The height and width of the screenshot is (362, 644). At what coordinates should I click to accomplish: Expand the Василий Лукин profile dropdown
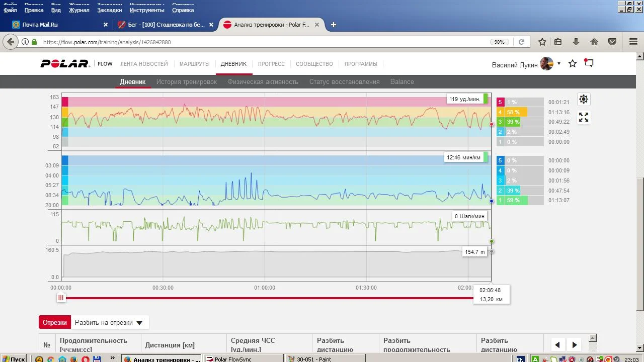coord(558,64)
